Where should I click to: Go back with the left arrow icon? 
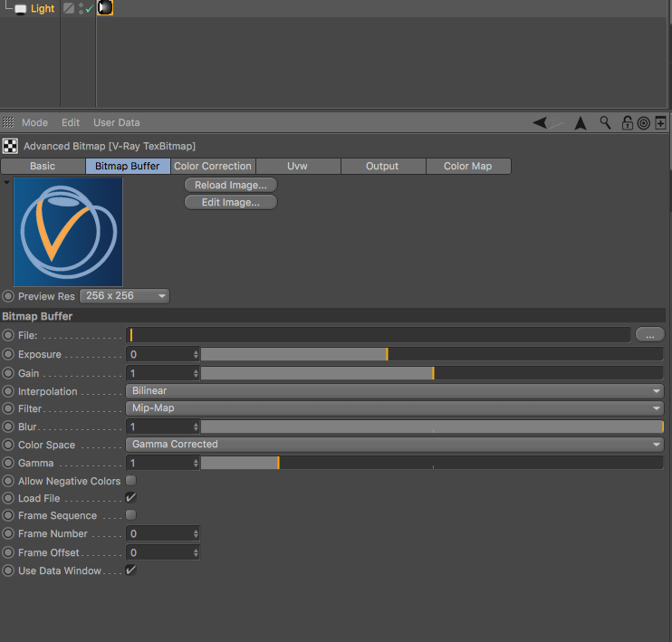pyautogui.click(x=540, y=122)
